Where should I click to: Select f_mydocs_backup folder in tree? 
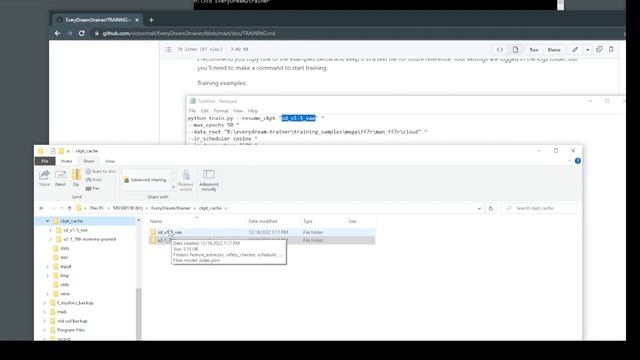(x=75, y=303)
